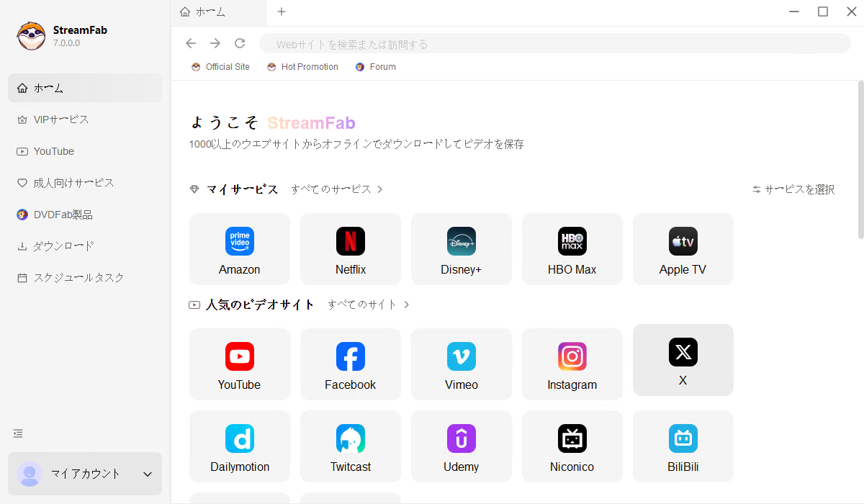864x504 pixels.
Task: Click the Webサイト search address bar
Action: coord(554,44)
